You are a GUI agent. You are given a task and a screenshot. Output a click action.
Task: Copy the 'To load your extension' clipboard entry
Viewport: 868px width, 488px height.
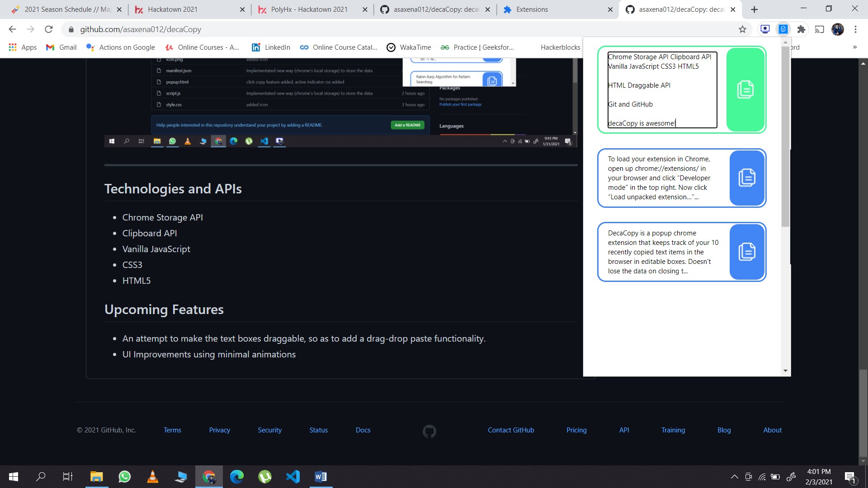click(747, 178)
